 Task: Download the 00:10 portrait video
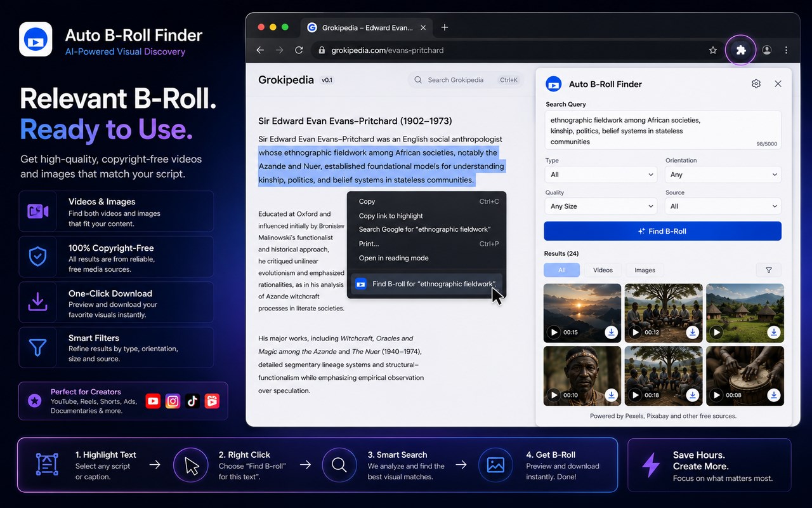(611, 395)
